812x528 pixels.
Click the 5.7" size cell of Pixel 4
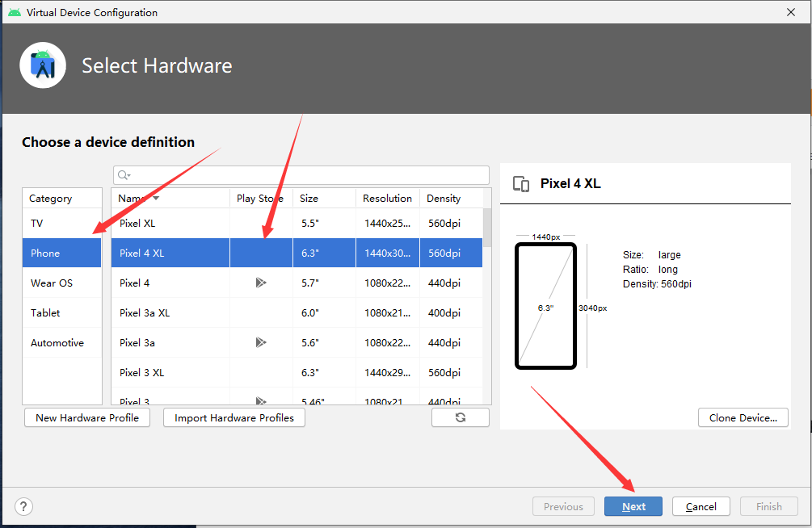click(325, 283)
